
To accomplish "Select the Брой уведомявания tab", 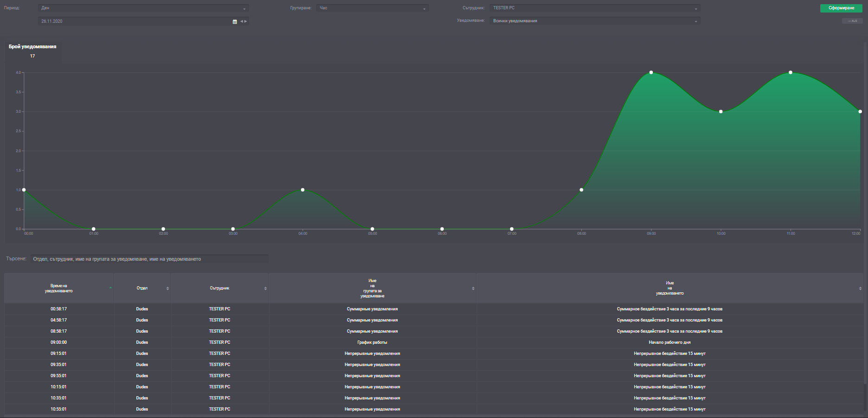I will (x=32, y=51).
